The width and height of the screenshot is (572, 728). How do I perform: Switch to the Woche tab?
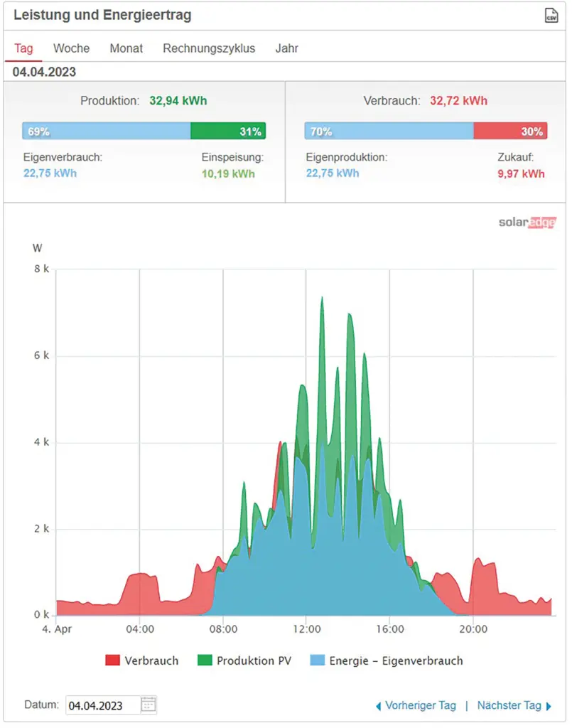pyautogui.click(x=71, y=48)
